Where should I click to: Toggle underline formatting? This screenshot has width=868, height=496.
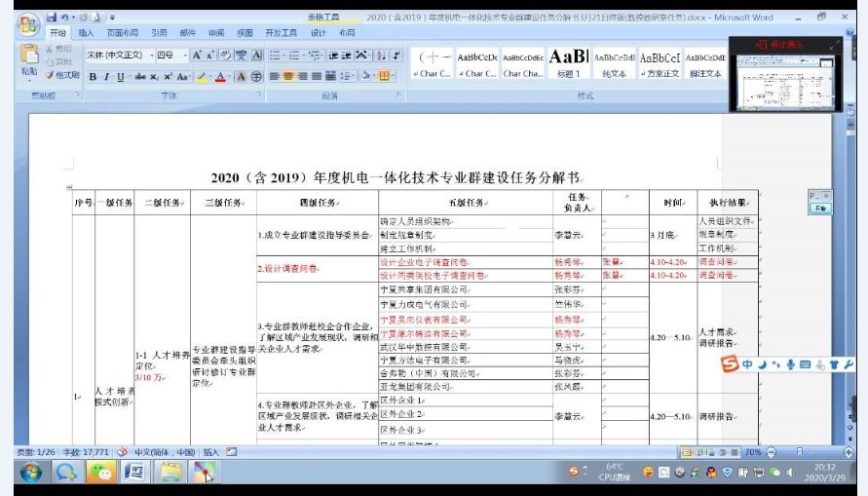[x=120, y=76]
